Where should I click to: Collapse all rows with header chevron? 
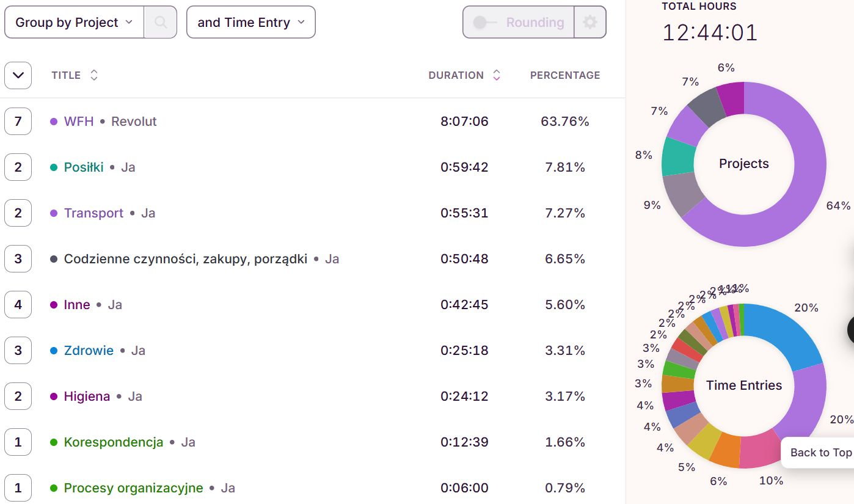pyautogui.click(x=18, y=75)
